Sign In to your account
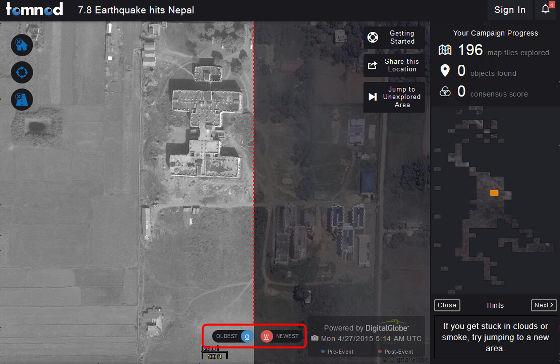The image size is (560, 364). (510, 10)
